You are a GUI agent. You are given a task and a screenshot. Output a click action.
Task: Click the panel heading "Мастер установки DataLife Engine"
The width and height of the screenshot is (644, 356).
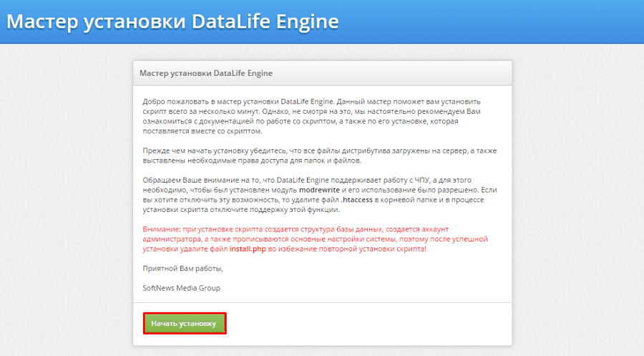[x=205, y=73]
